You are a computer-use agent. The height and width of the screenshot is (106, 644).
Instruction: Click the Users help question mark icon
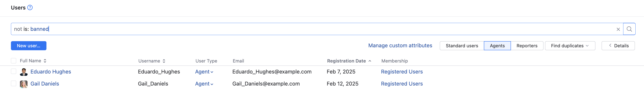[x=30, y=8]
